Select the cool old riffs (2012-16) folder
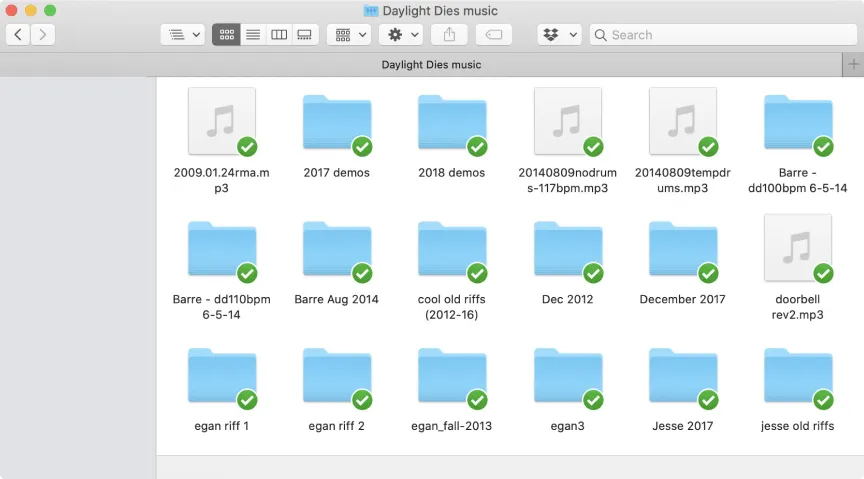Image resolution: width=864 pixels, height=479 pixels. (x=452, y=249)
